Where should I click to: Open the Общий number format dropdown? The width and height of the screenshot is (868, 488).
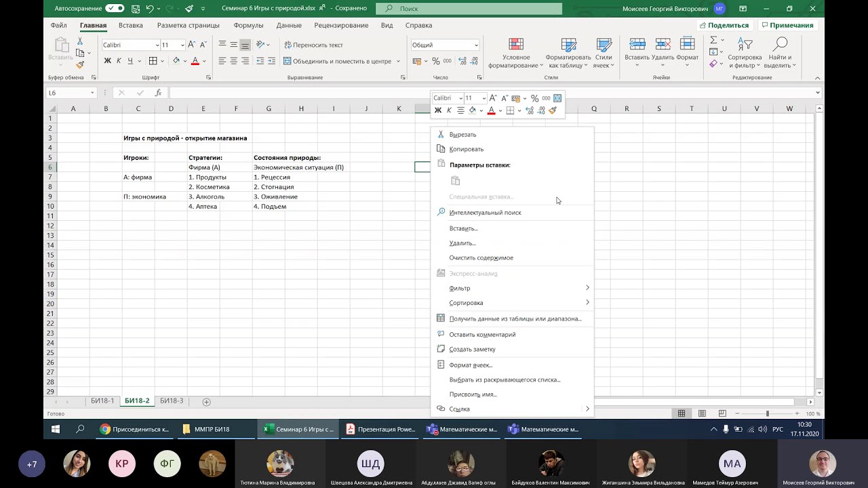476,45
